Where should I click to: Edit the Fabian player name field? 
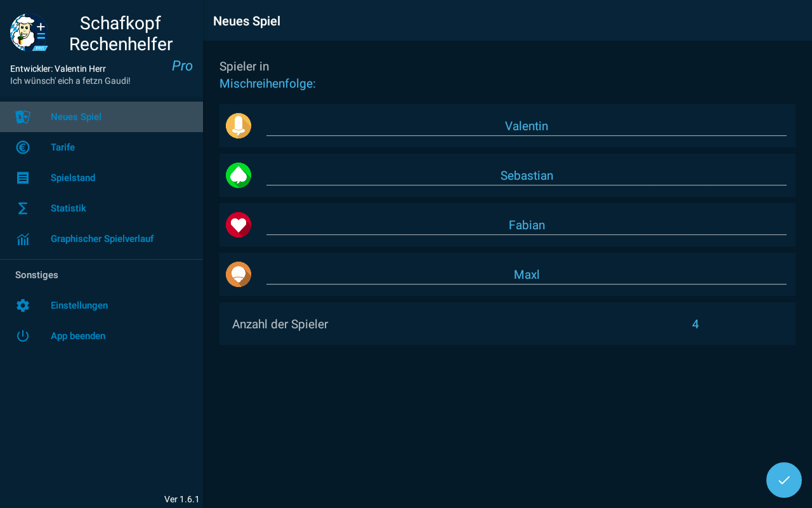527,225
